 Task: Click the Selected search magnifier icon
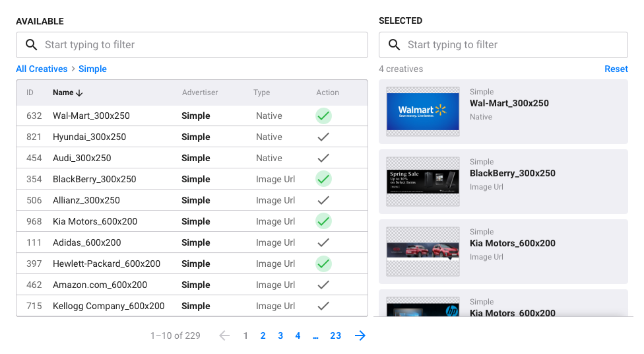pos(395,45)
